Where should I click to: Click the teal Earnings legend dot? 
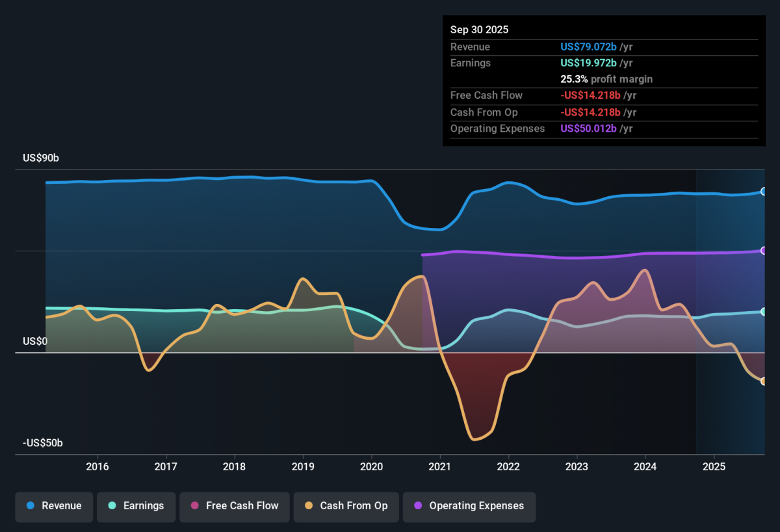(112, 506)
